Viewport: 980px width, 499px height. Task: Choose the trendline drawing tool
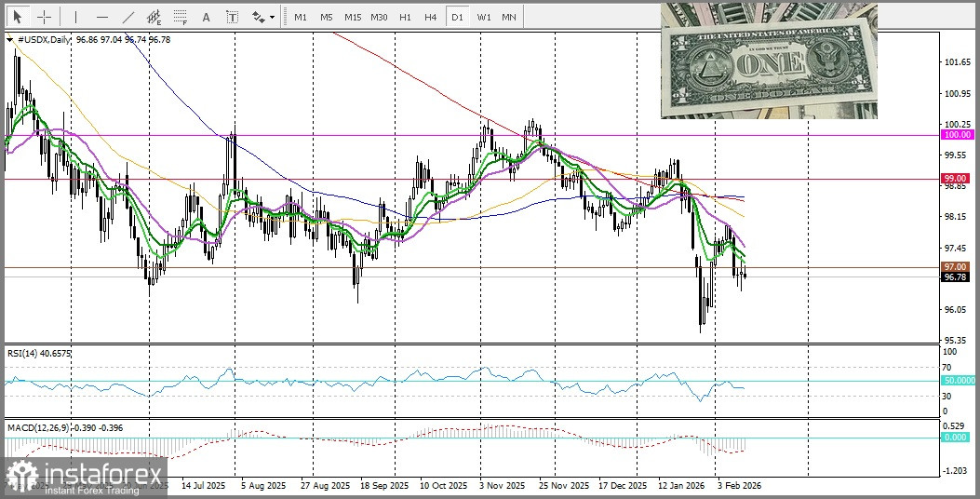click(x=128, y=17)
